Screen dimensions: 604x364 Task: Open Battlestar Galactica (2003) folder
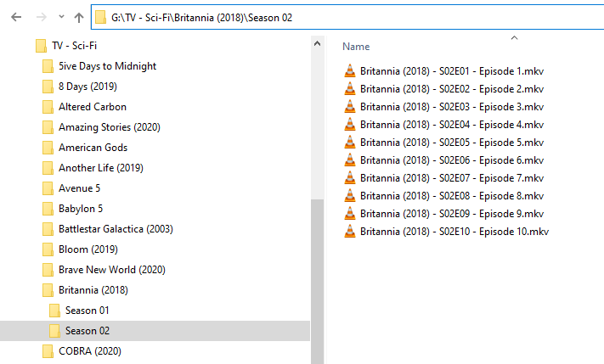pyautogui.click(x=113, y=229)
